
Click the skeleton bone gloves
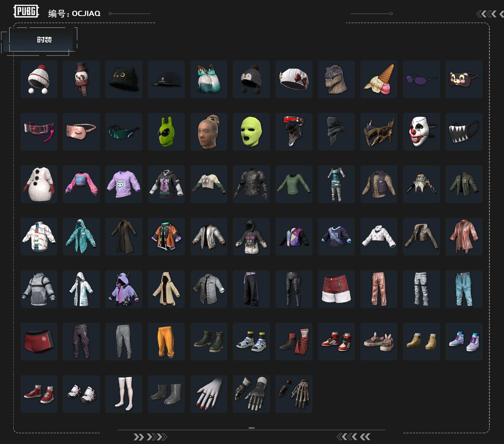click(294, 394)
